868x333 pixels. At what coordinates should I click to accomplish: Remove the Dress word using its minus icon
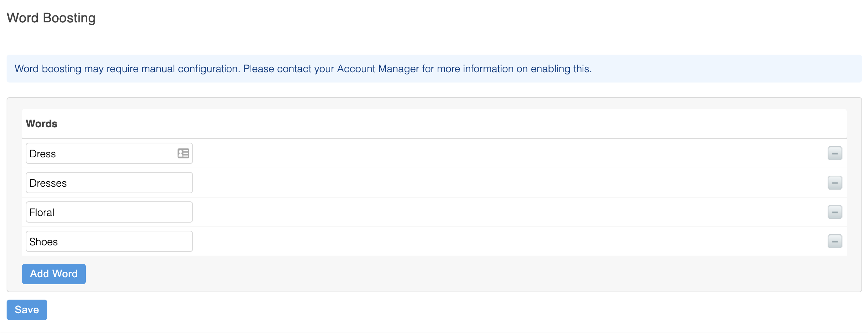pyautogui.click(x=835, y=153)
